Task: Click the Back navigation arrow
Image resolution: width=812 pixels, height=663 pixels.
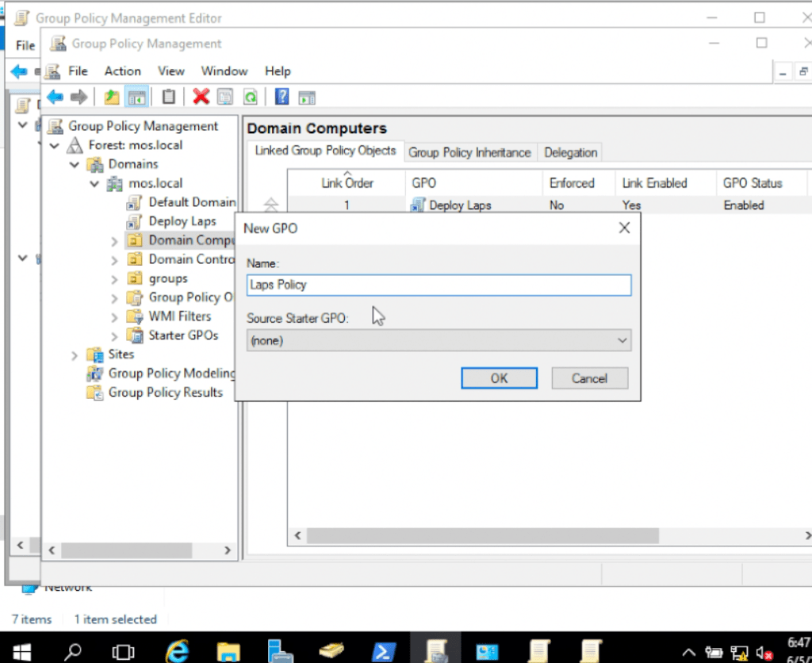Action: point(54,97)
